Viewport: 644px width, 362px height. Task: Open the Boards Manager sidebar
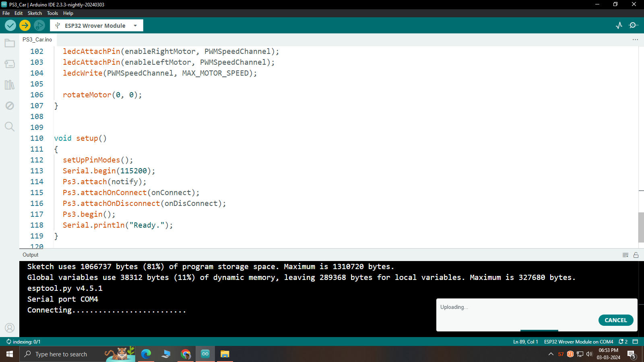coord(10,64)
